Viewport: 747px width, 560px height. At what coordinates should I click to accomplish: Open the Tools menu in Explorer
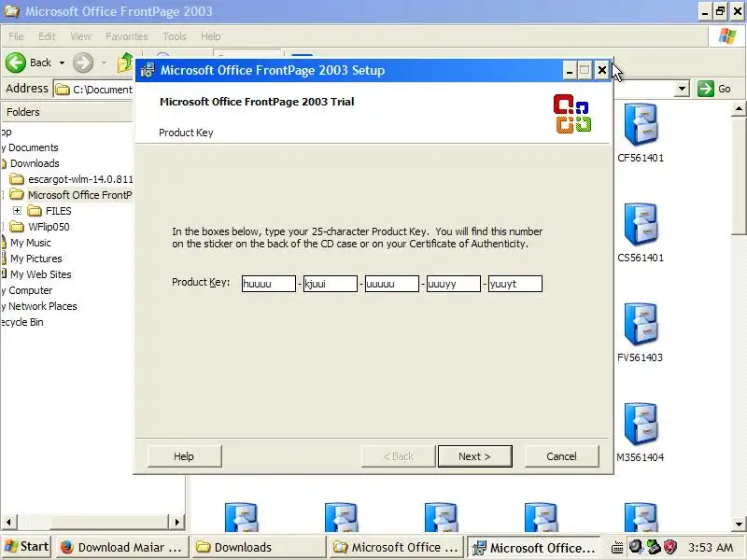[175, 36]
